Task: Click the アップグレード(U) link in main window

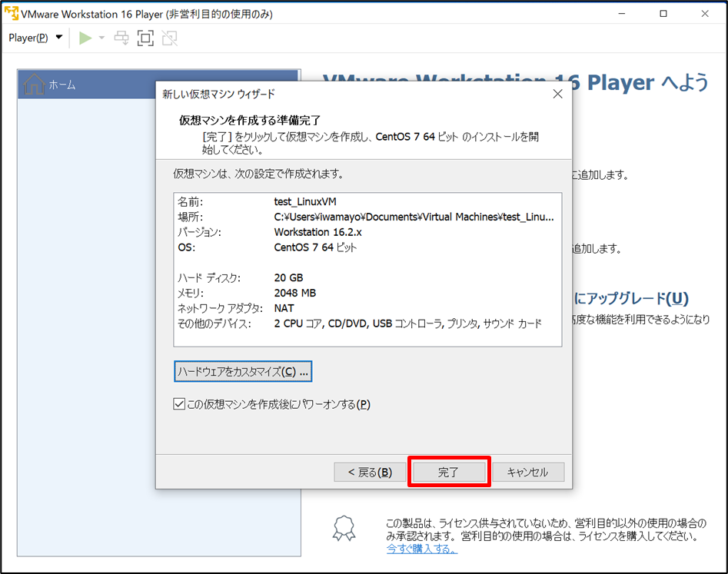Action: point(631,298)
